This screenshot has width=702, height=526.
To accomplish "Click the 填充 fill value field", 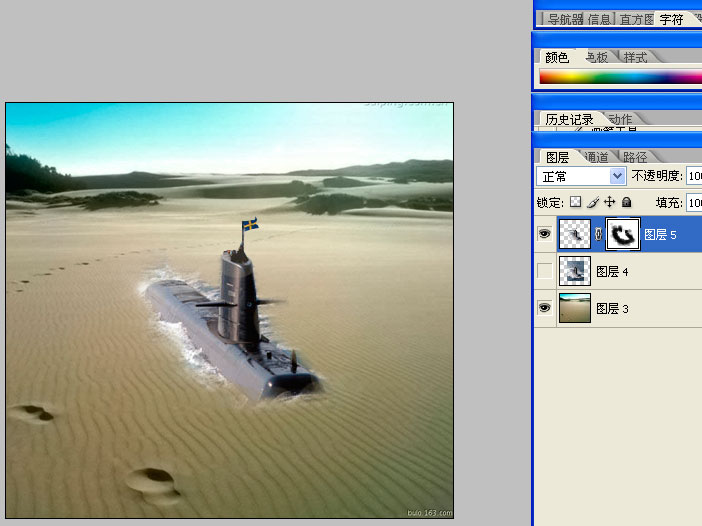I will tap(694, 203).
